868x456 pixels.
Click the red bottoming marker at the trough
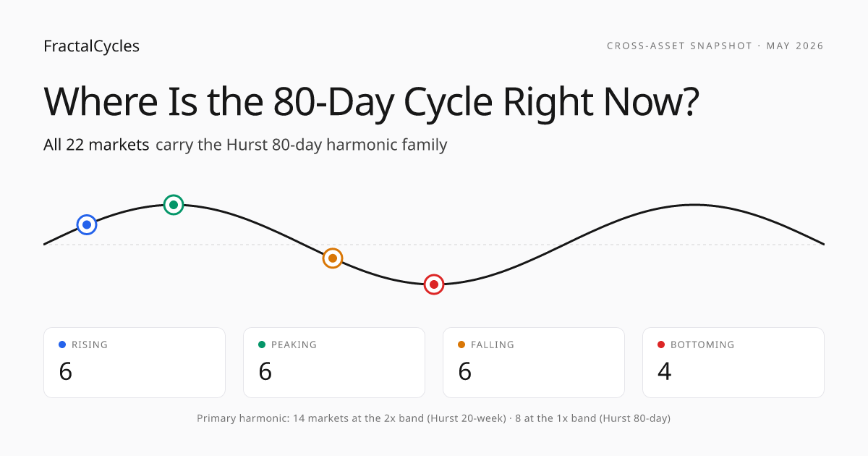tap(434, 284)
